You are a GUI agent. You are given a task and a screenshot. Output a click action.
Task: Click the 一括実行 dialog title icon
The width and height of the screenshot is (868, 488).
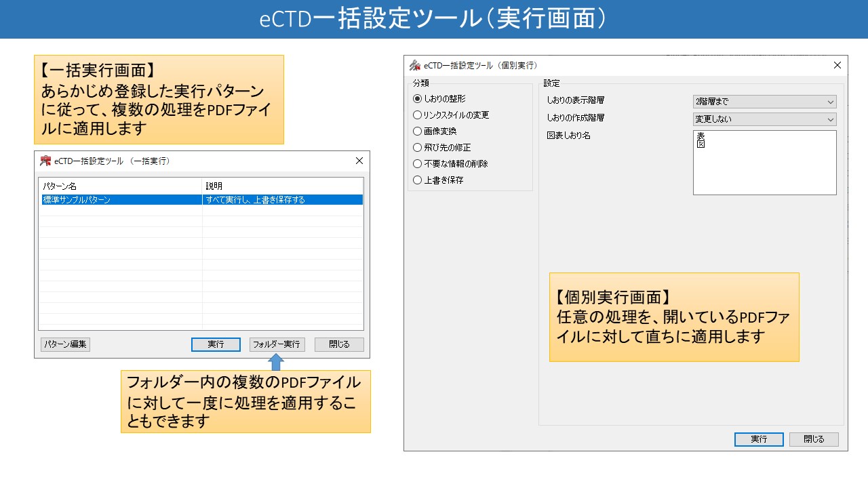coord(45,161)
